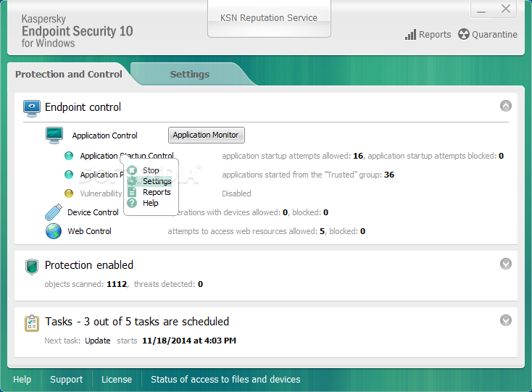
Task: Click the Web Control globe icon
Action: [x=54, y=231]
